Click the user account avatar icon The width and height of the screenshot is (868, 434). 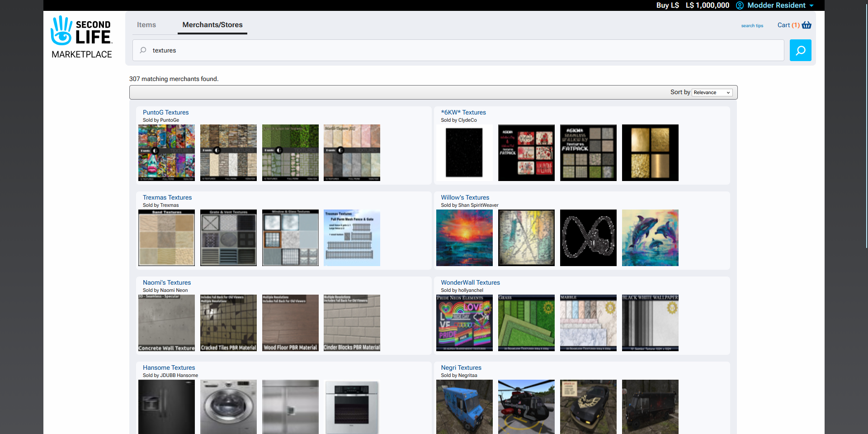(x=740, y=5)
